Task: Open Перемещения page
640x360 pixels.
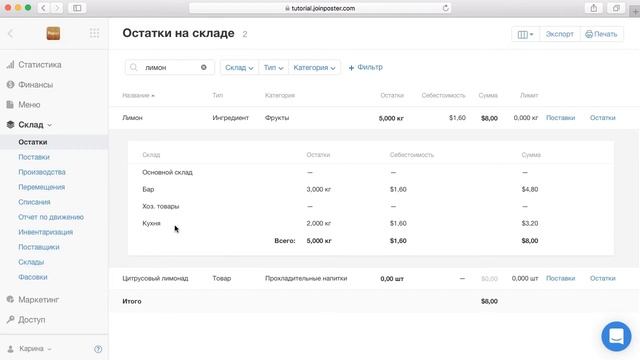Action: (x=42, y=187)
